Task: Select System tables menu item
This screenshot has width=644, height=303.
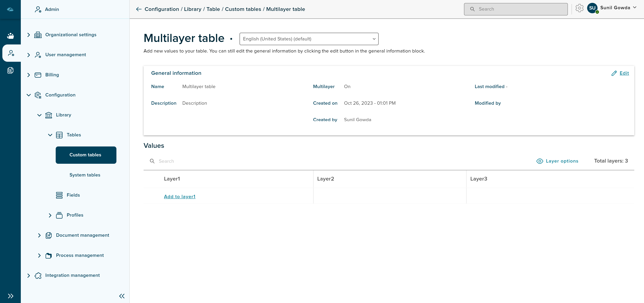Action: tap(85, 175)
